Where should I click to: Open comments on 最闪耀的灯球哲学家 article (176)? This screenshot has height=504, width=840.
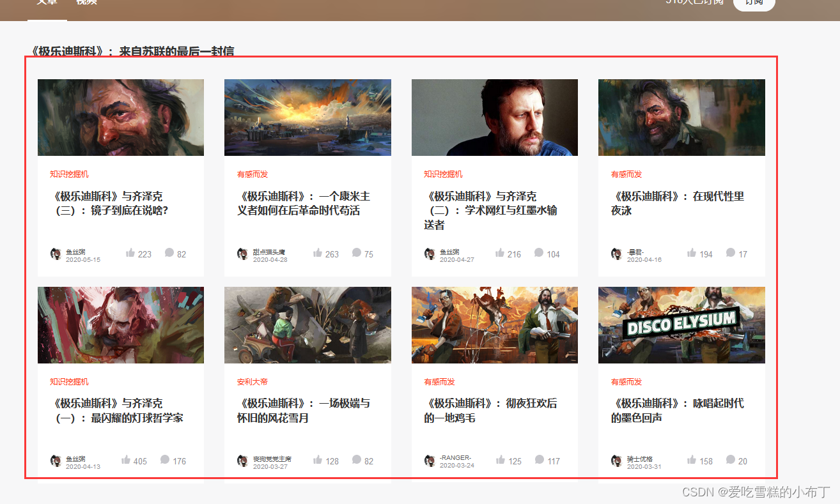(165, 460)
